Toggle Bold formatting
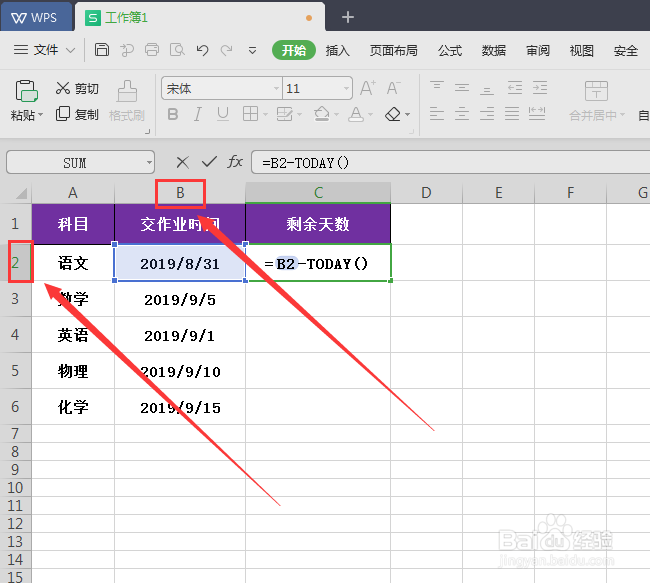650x583 pixels. [173, 114]
